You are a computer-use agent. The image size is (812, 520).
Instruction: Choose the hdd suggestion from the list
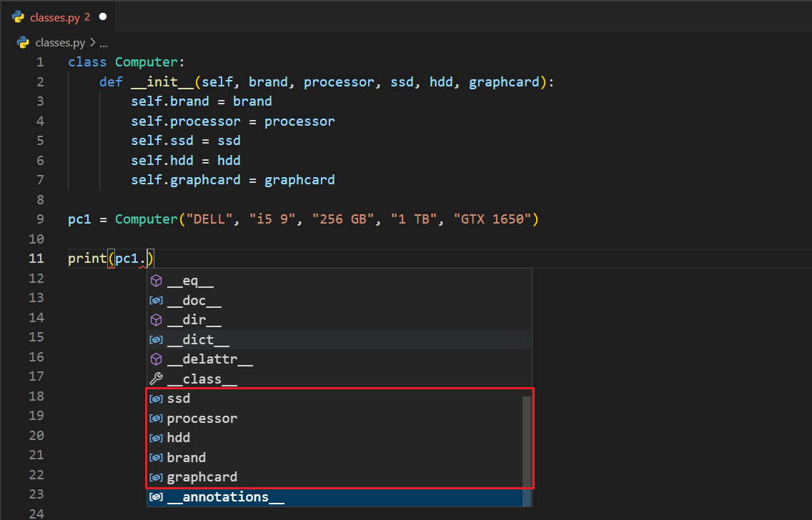point(179,438)
